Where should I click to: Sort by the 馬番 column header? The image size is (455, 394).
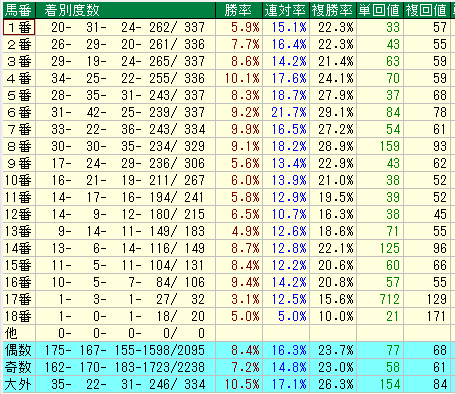click(19, 10)
